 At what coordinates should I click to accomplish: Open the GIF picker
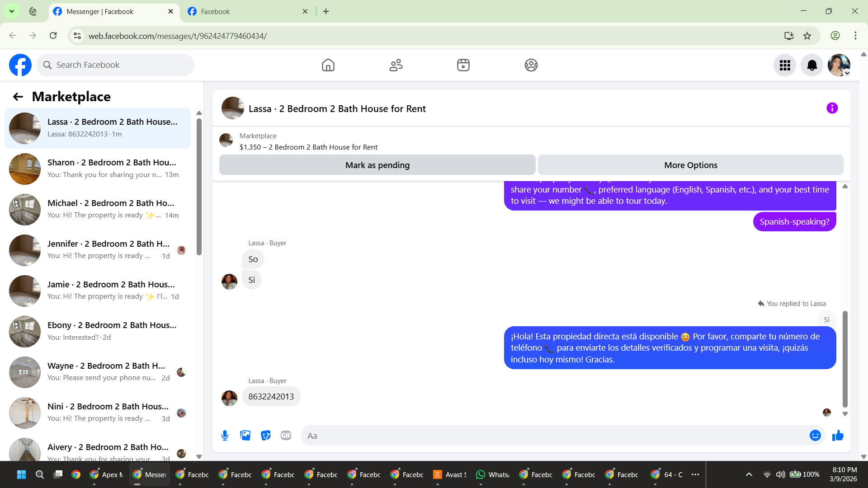(286, 436)
